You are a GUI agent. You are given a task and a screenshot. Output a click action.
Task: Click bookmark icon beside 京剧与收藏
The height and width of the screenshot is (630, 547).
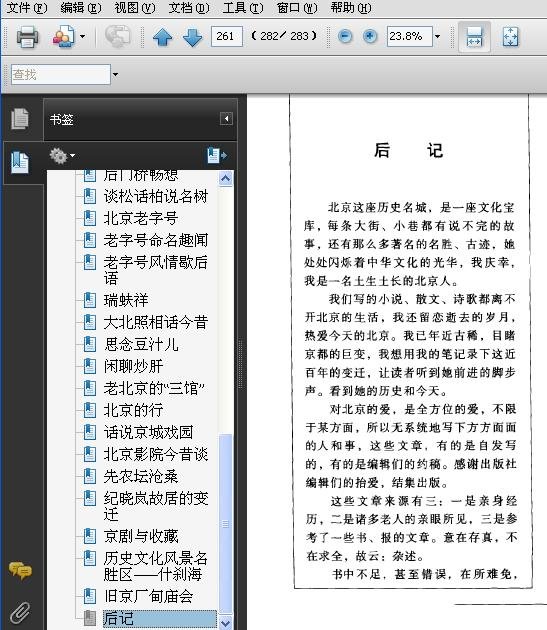click(x=90, y=536)
